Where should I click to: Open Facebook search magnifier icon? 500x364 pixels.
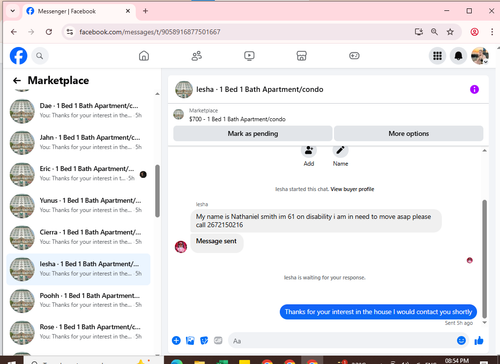click(x=40, y=56)
